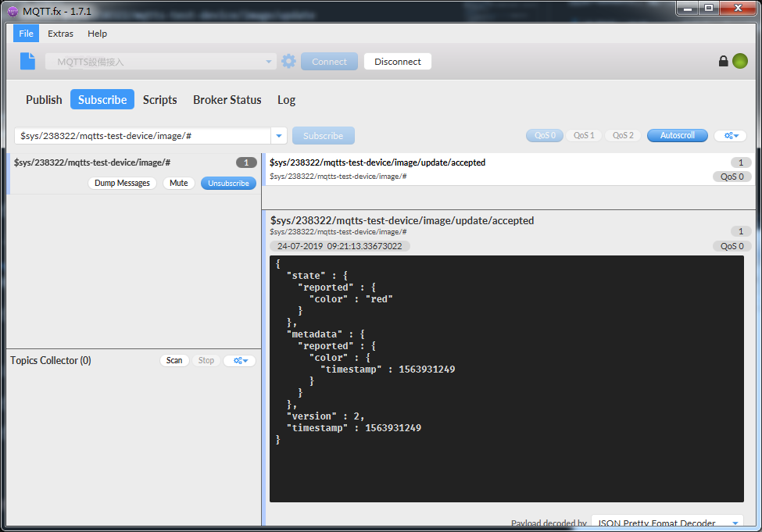Open connection settings gear icon
The width and height of the screenshot is (762, 532).
coord(288,61)
